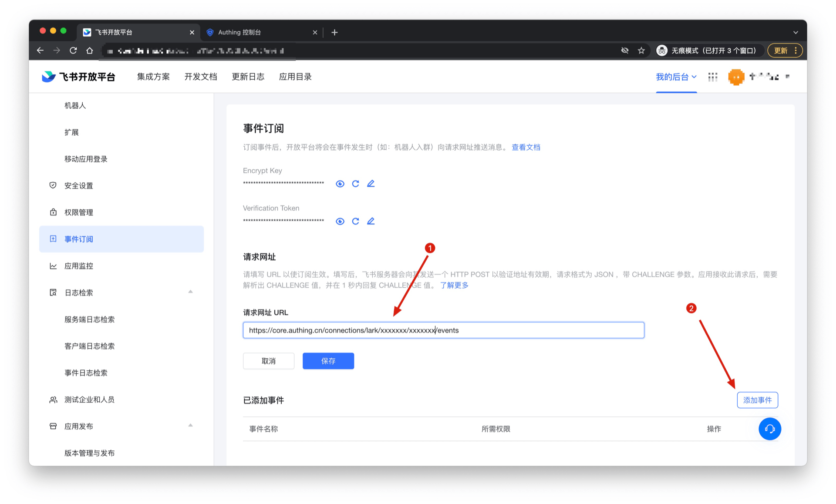Image resolution: width=836 pixels, height=504 pixels.
Task: Reload the browser page
Action: coord(73,50)
